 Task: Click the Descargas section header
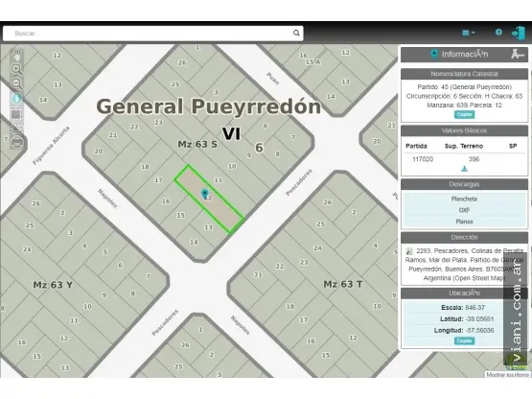point(464,184)
